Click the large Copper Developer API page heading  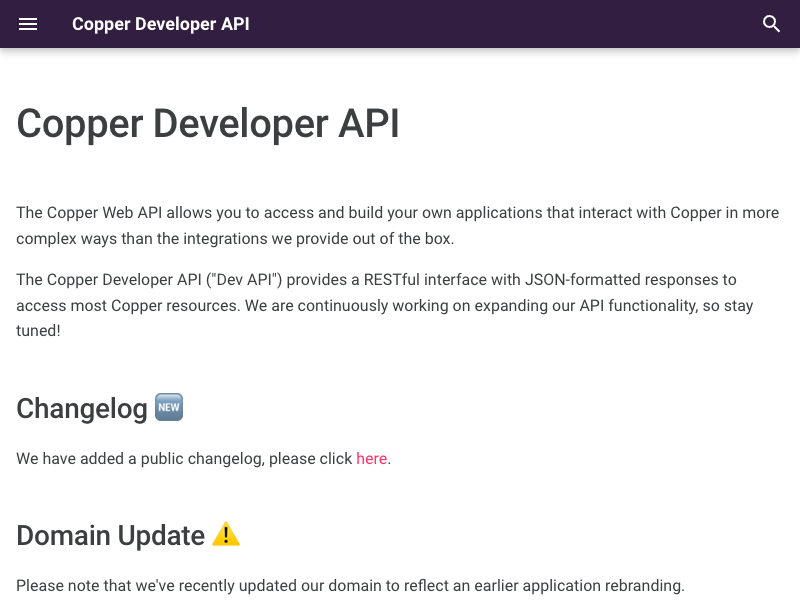[x=208, y=124]
